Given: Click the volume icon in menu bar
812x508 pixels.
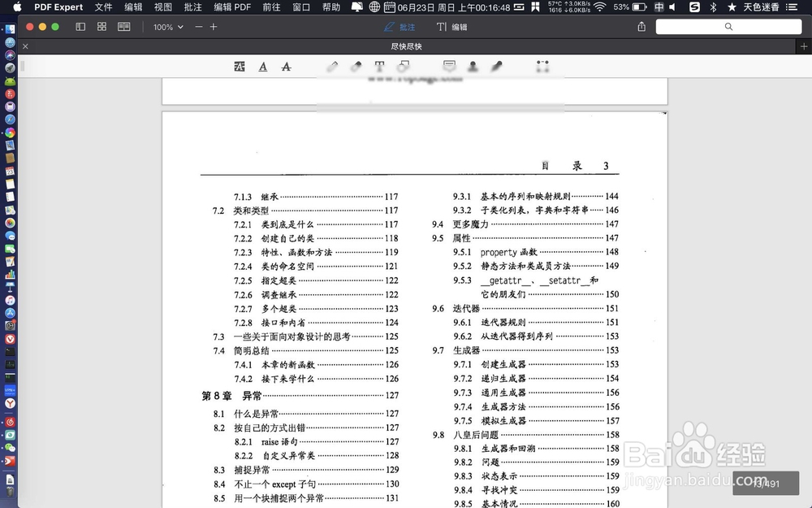Looking at the screenshot, I should (x=672, y=7).
